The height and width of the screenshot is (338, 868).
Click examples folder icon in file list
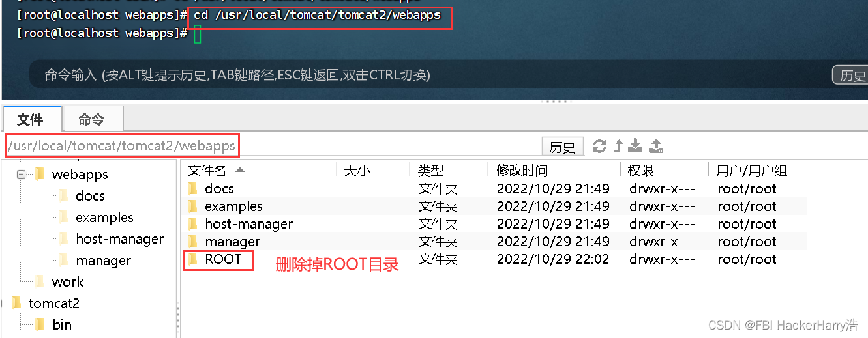pos(192,206)
